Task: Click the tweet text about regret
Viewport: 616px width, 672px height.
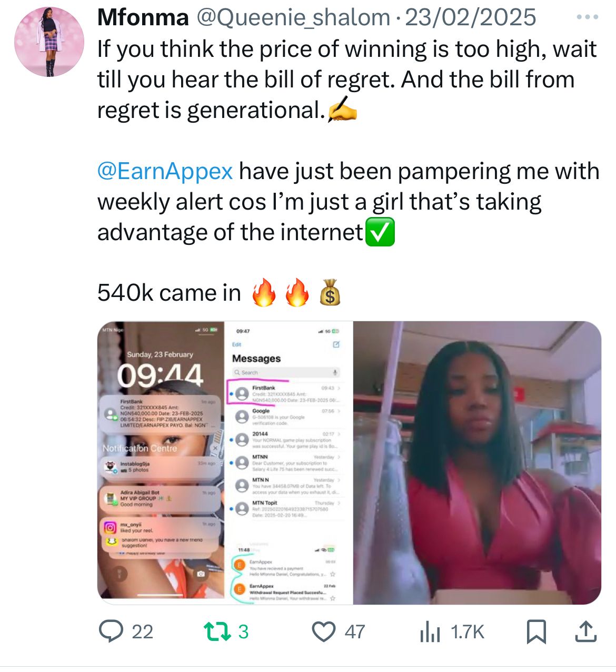Action: [347, 80]
